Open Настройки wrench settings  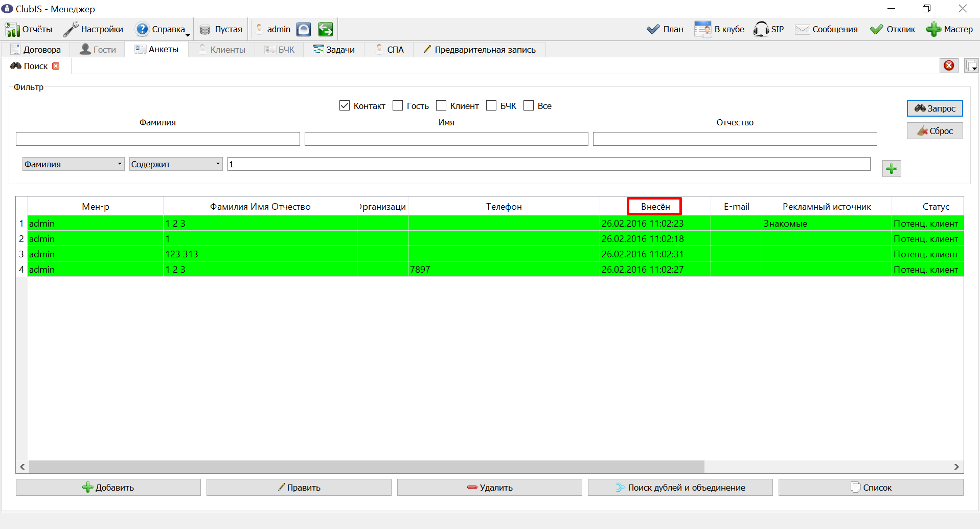coord(71,29)
